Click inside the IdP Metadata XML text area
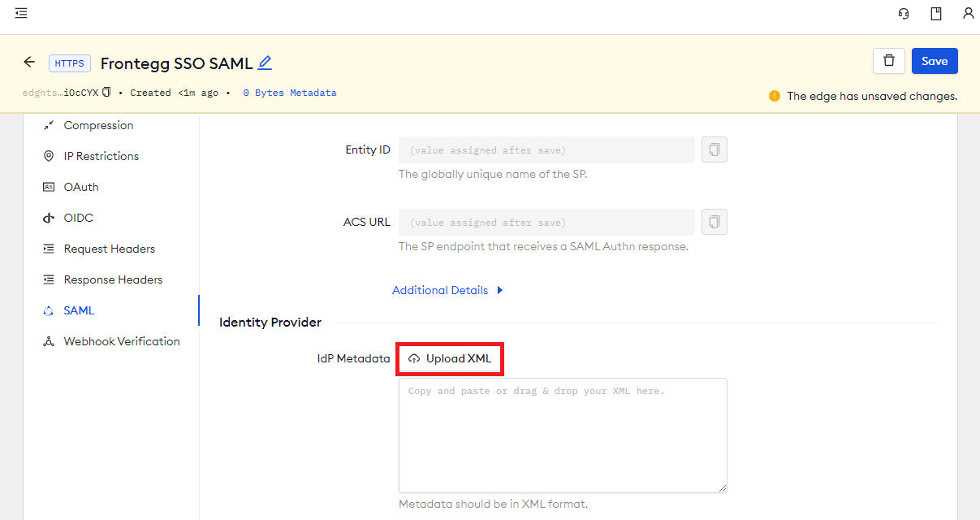Viewport: 980px width, 520px height. click(562, 435)
